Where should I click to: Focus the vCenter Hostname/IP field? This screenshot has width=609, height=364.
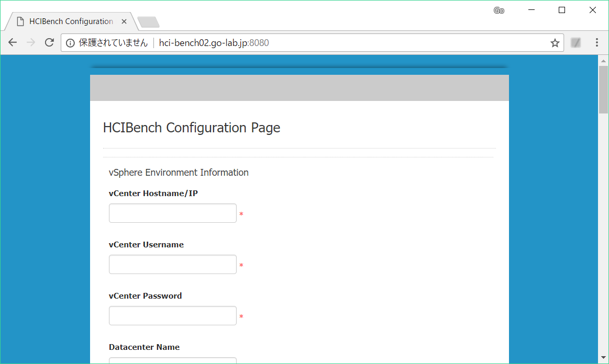[x=172, y=213]
